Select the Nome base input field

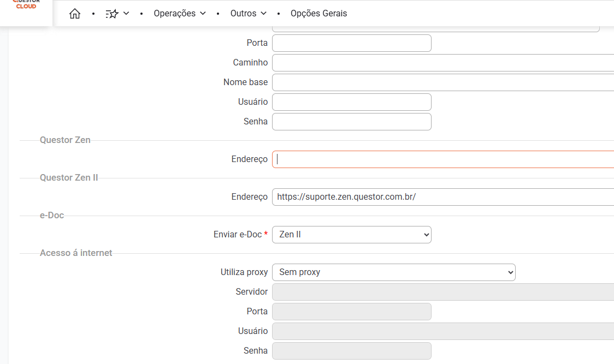tap(443, 82)
